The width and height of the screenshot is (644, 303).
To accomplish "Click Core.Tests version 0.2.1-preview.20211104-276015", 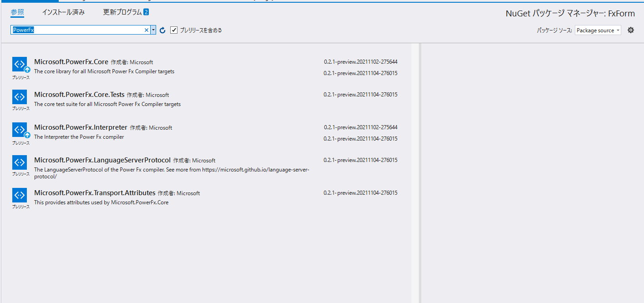I will (x=361, y=95).
